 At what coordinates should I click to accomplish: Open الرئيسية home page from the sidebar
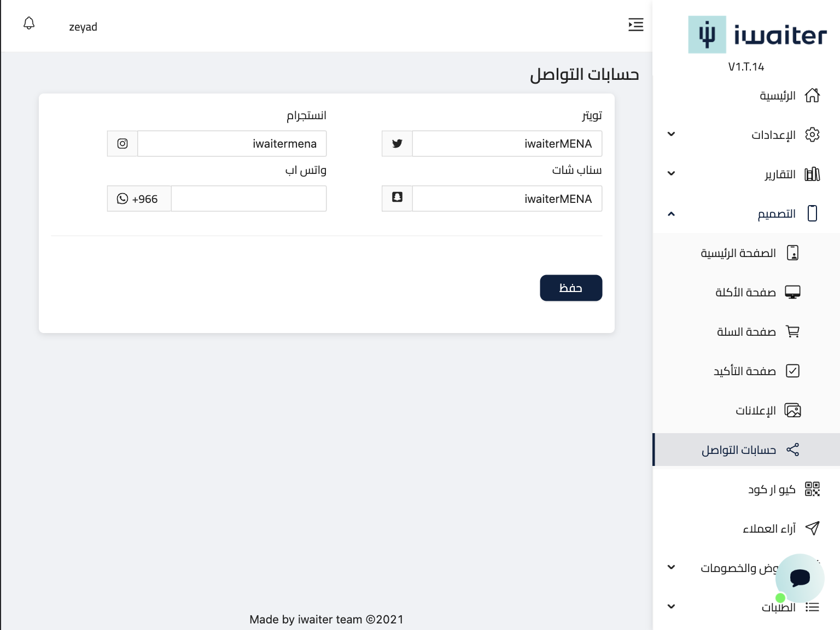(x=777, y=96)
